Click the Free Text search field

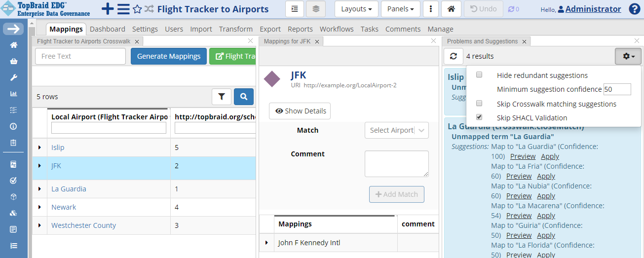[80, 56]
